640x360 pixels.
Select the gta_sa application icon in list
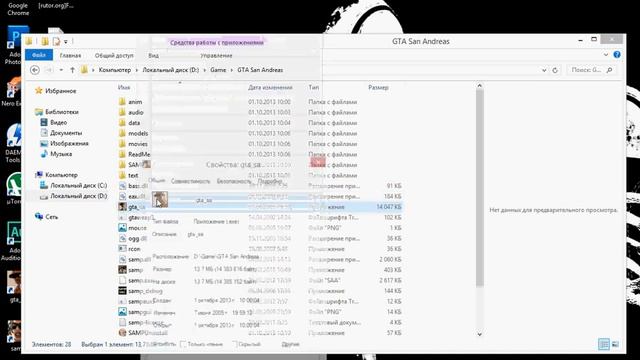click(x=122, y=207)
